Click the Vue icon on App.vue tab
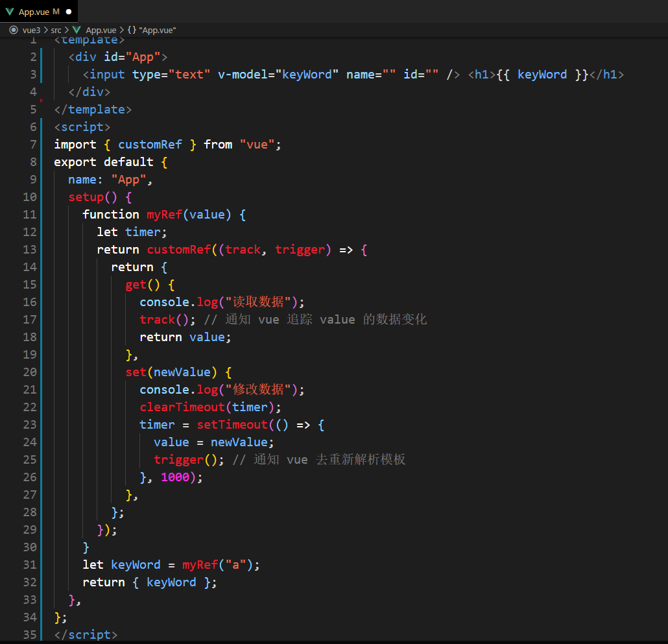This screenshot has height=644, width=668. click(x=9, y=12)
